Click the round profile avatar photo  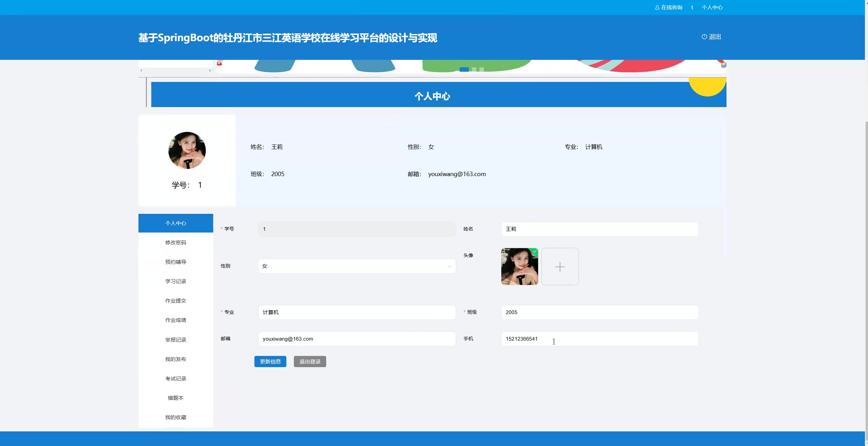(187, 151)
